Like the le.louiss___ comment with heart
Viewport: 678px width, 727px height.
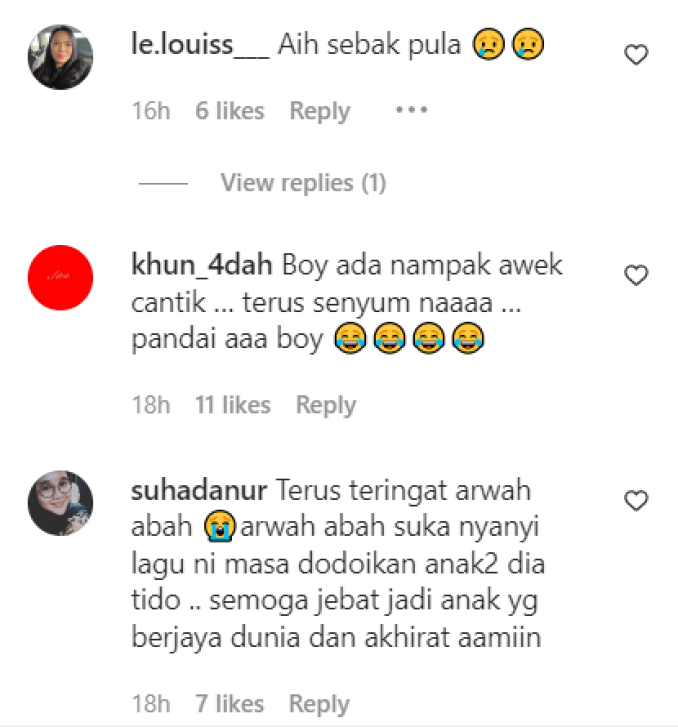(x=636, y=54)
